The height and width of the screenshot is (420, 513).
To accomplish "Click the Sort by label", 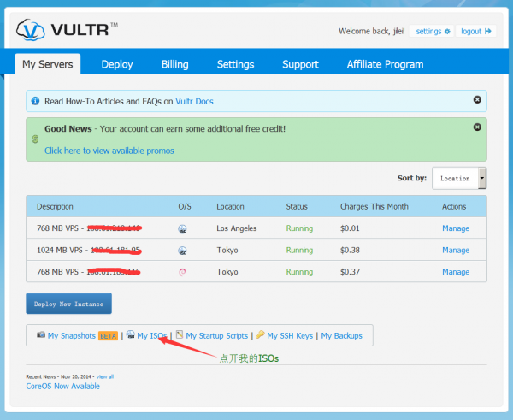I will pos(412,178).
